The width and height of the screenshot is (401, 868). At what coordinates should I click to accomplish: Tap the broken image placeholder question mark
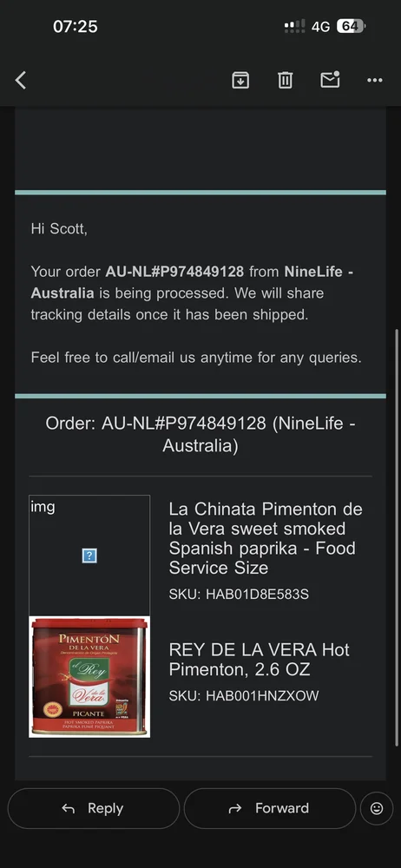[x=89, y=556]
